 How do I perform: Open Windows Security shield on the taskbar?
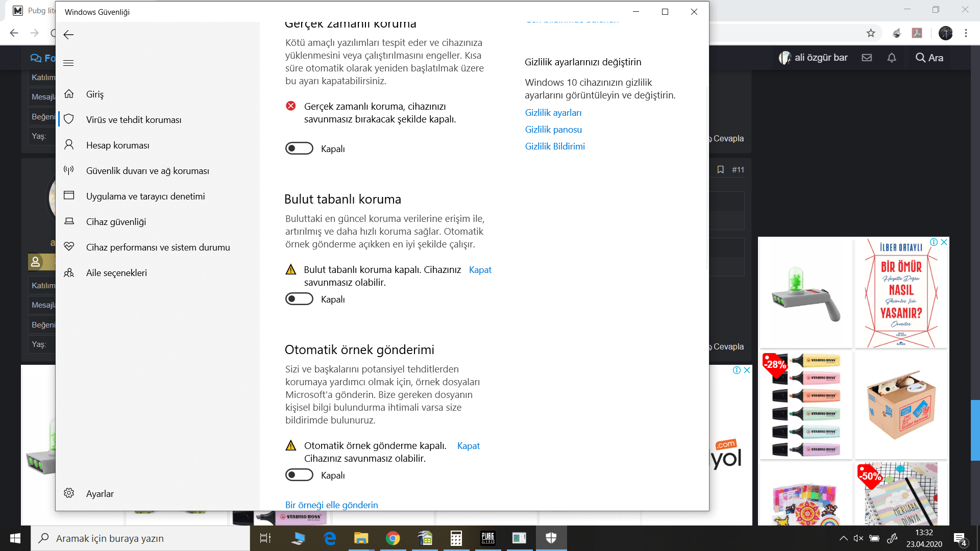[x=551, y=538]
